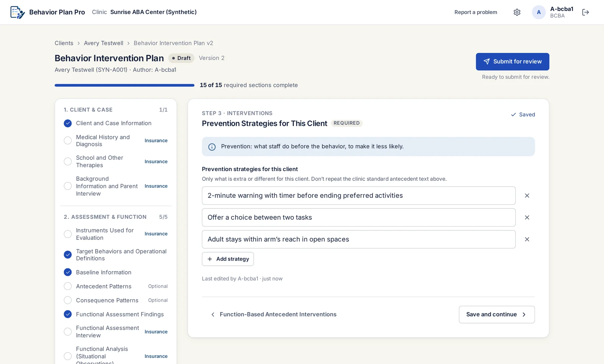Screen dimensions: 604x364
Task: Edit the Adult stays within arm's reach field
Action: (x=359, y=239)
